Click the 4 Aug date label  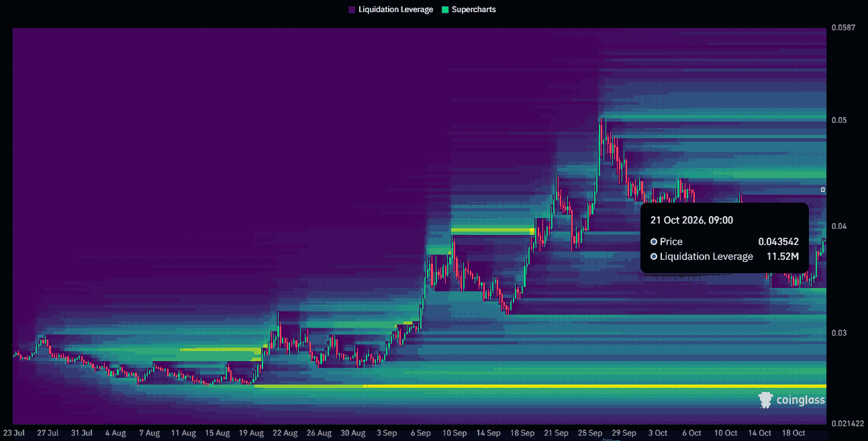(115, 433)
